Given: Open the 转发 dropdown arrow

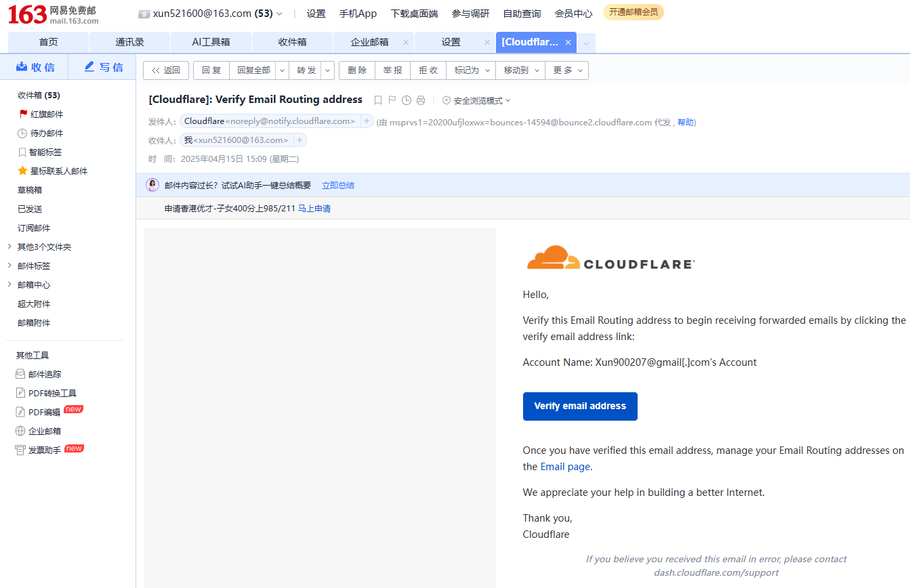Looking at the screenshot, I should tap(328, 70).
